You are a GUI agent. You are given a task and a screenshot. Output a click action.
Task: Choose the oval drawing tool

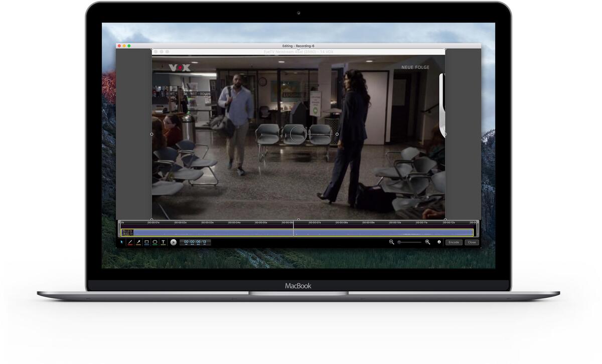click(154, 242)
